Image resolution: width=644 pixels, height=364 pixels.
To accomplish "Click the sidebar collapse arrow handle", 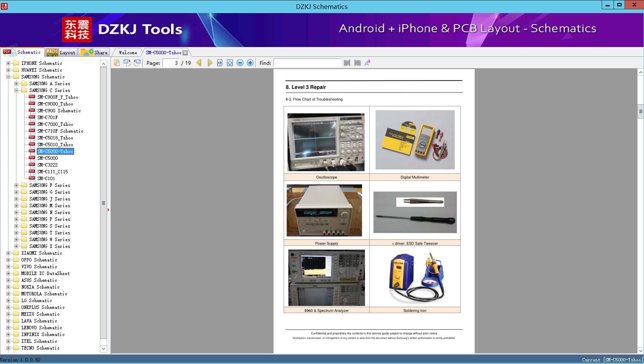I will coord(108,209).
